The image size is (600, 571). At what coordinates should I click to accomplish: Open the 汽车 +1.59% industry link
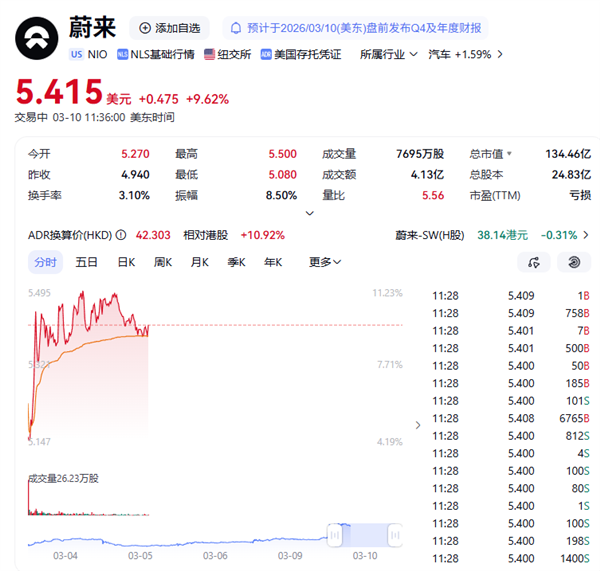(465, 54)
